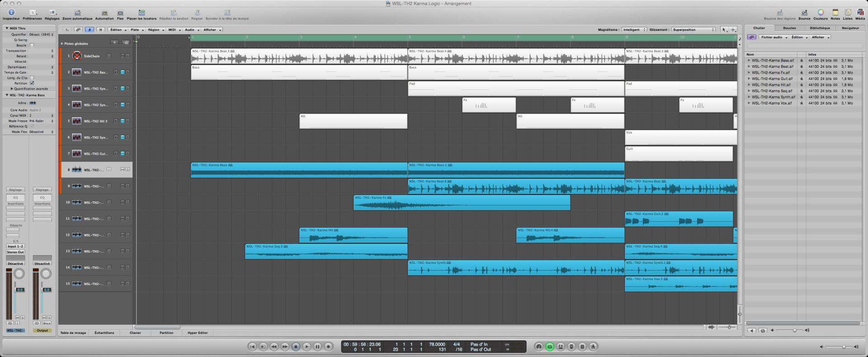Open the Table de mixage tab
Image resolution: width=868 pixels, height=357 pixels.
[73, 333]
